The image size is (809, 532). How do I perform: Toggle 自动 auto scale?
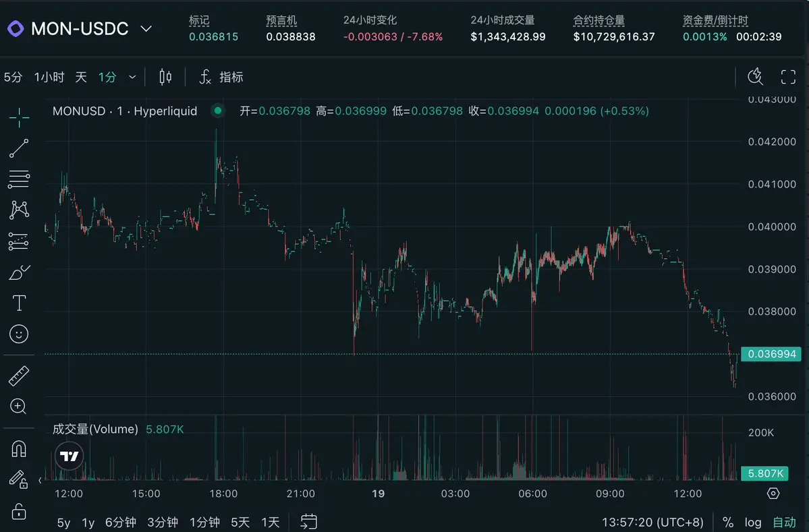[784, 522]
